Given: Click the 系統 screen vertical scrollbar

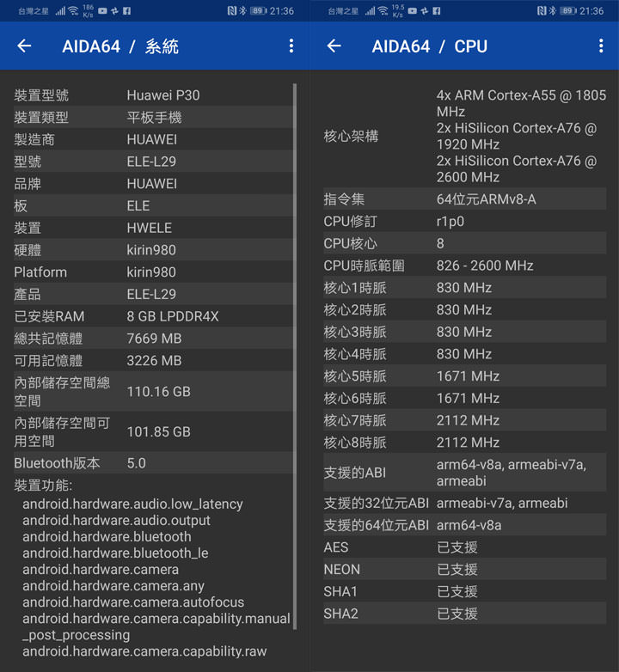Looking at the screenshot, I should pyautogui.click(x=295, y=357).
